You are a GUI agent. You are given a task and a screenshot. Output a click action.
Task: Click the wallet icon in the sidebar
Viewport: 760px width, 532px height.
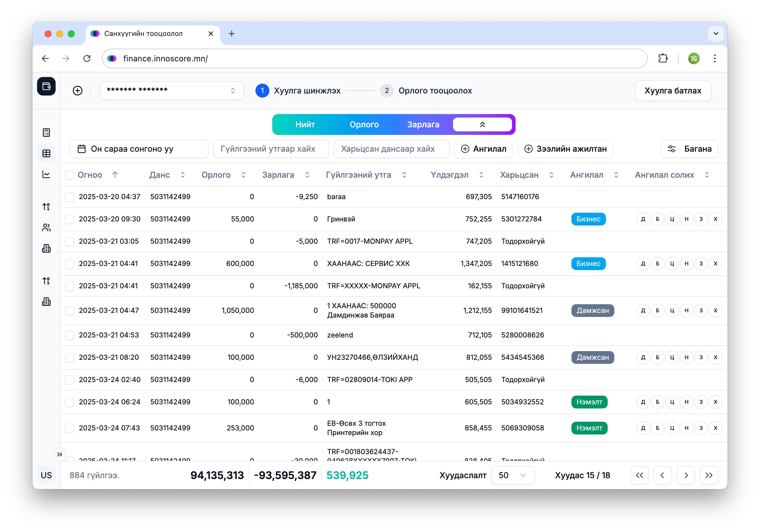tap(46, 87)
